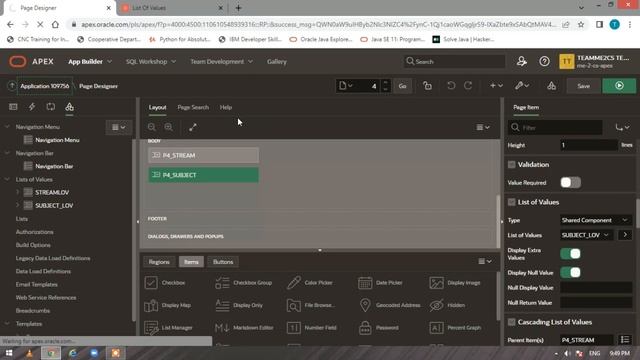Toggle Display Null Value switch
Screen dimensions: 640x360
(571, 272)
